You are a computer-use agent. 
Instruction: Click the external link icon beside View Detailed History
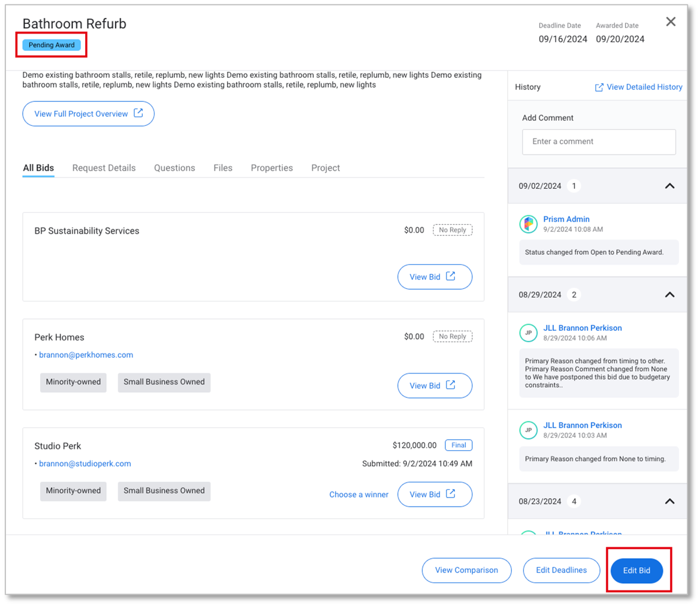pos(599,88)
